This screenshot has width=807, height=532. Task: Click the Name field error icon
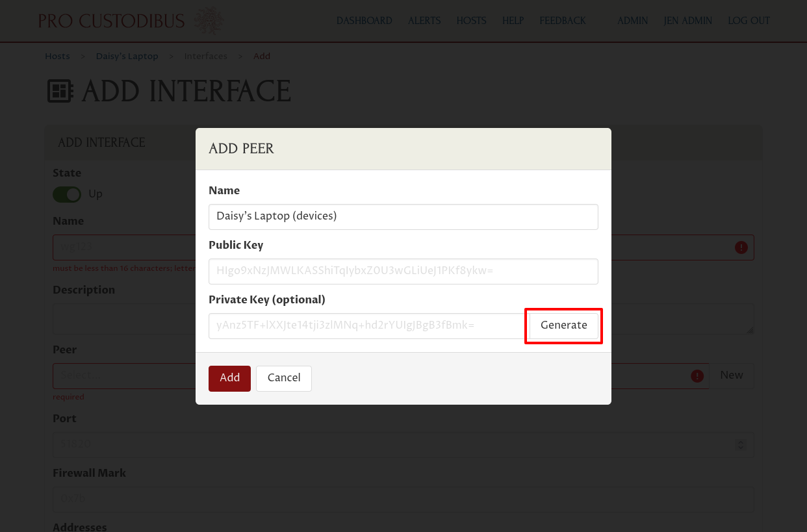pyautogui.click(x=741, y=247)
